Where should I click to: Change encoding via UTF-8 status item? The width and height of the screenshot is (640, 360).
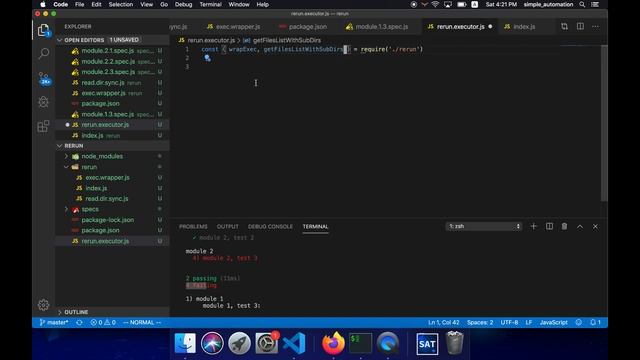click(x=509, y=322)
